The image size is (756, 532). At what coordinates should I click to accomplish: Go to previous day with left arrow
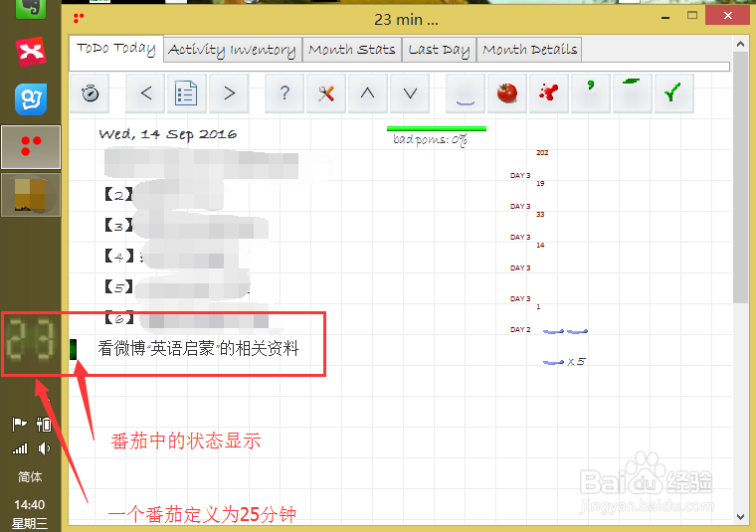pos(146,93)
